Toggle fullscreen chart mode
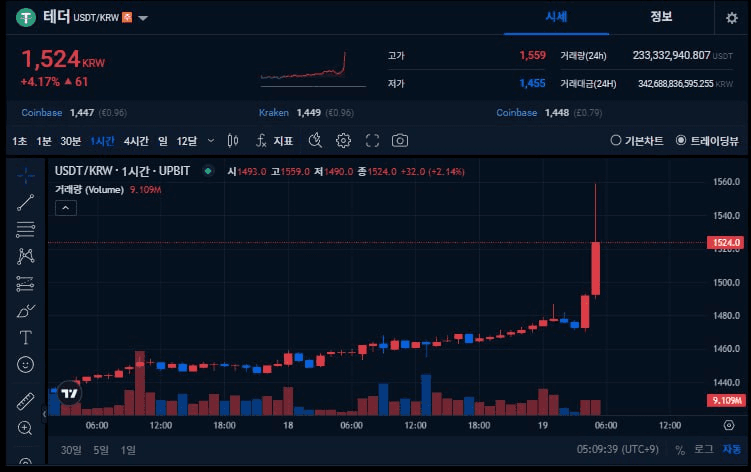Image resolution: width=751 pixels, height=472 pixels. point(372,140)
